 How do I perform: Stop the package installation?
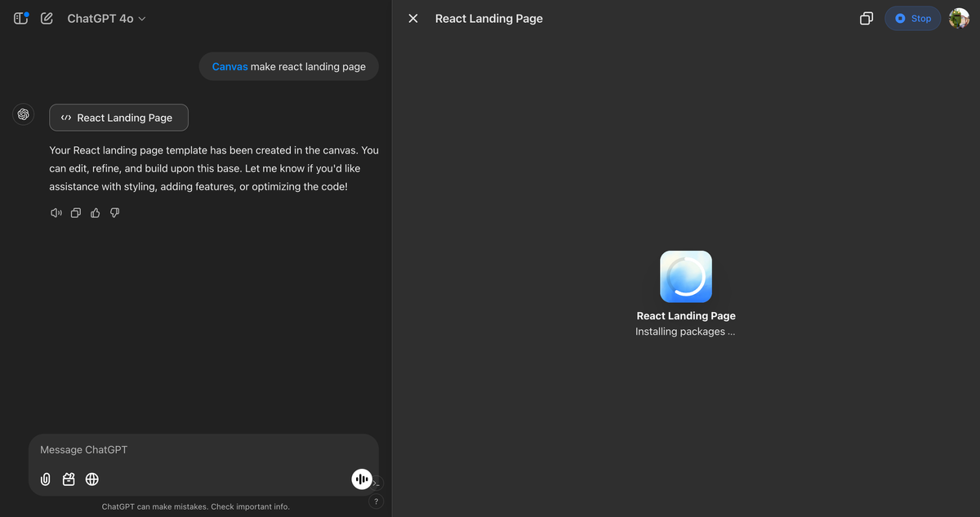(x=913, y=18)
